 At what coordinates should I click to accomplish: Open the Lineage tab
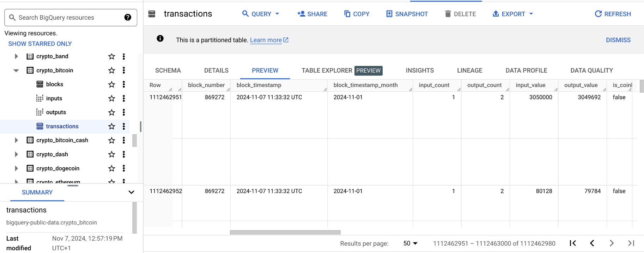(469, 70)
